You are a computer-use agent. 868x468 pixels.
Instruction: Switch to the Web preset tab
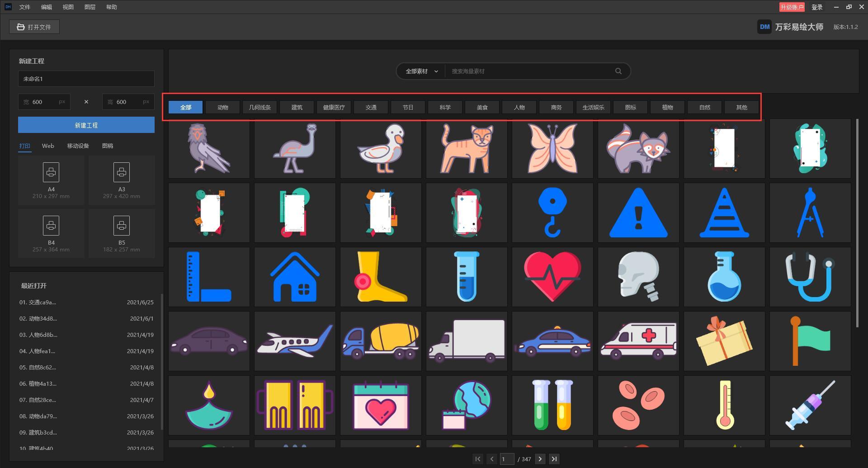tap(48, 146)
